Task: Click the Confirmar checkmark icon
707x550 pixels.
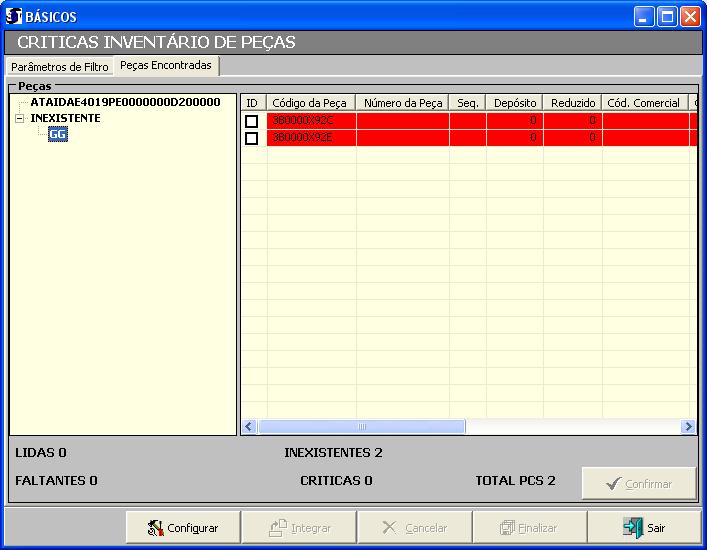Action: 613,484
